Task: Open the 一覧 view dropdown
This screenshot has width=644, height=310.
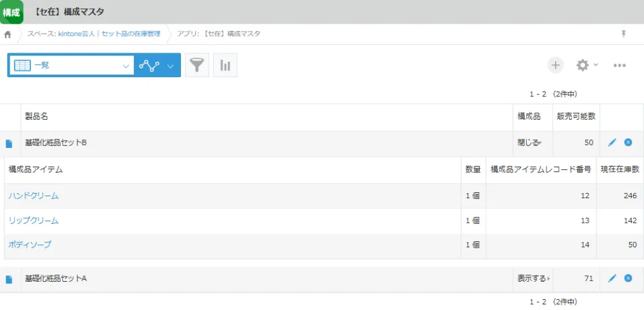Action: click(x=71, y=66)
